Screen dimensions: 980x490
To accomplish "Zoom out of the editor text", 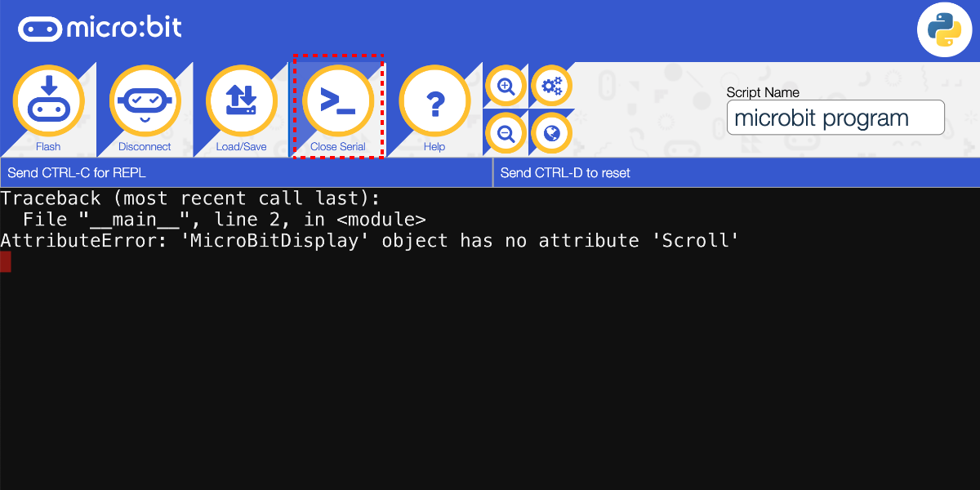I will pyautogui.click(x=506, y=132).
